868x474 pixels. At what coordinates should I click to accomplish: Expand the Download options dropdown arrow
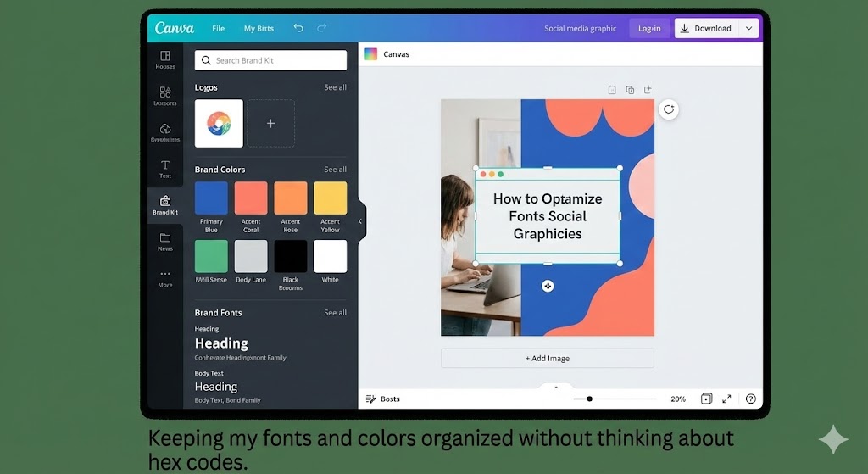[748, 28]
